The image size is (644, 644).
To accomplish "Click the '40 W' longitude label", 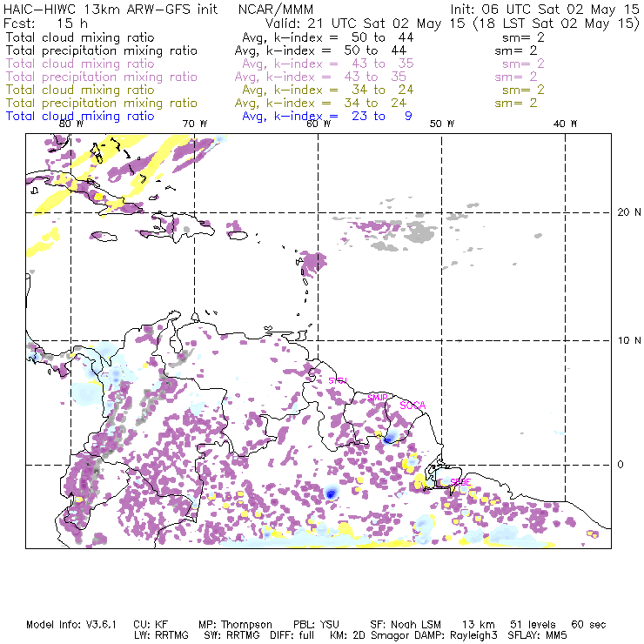I will (x=565, y=124).
